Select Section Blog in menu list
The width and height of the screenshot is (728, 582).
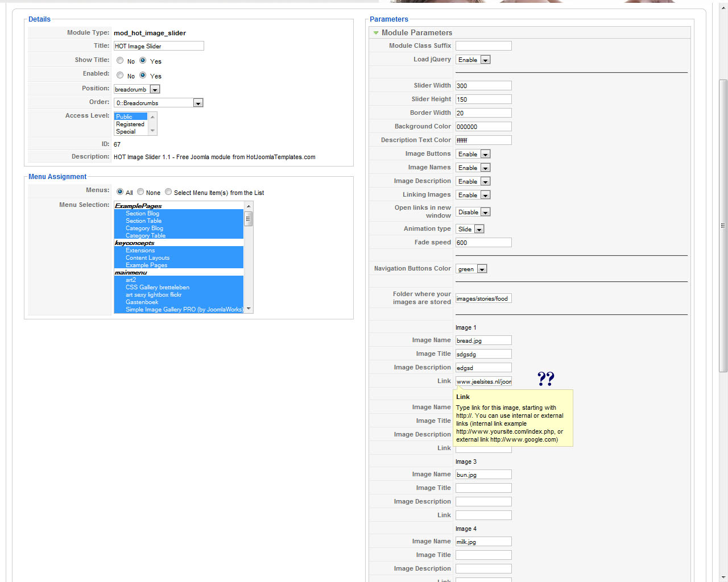point(179,213)
